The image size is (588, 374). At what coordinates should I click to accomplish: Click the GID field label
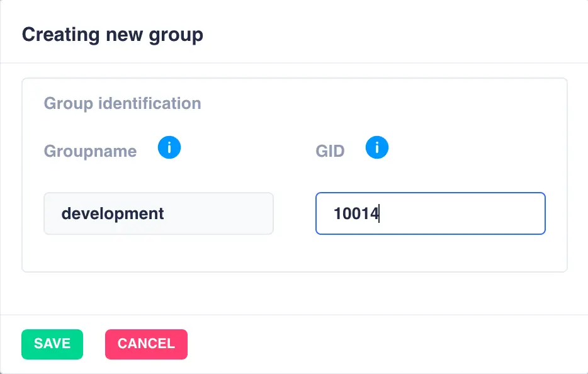pyautogui.click(x=330, y=150)
